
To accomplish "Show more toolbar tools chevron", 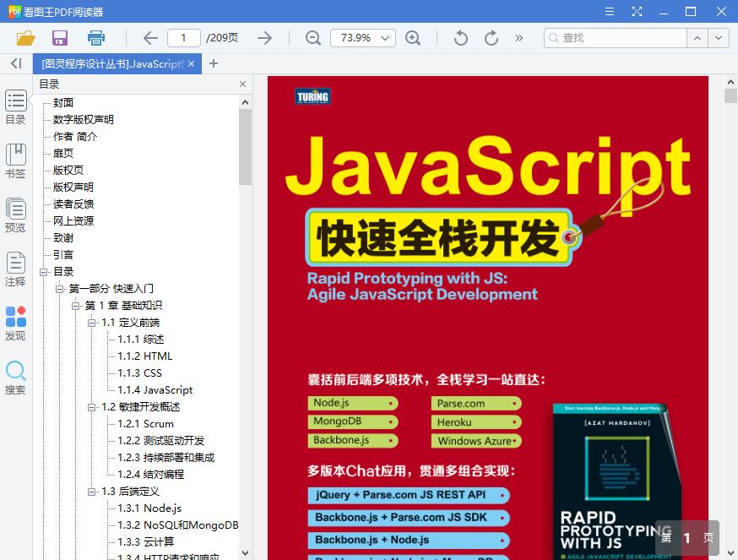I will pos(518,38).
